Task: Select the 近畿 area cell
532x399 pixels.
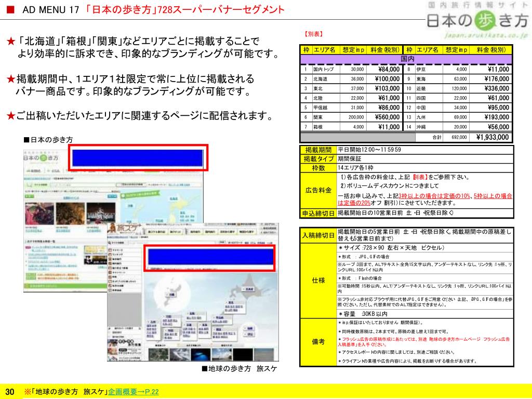Action: 428,88
